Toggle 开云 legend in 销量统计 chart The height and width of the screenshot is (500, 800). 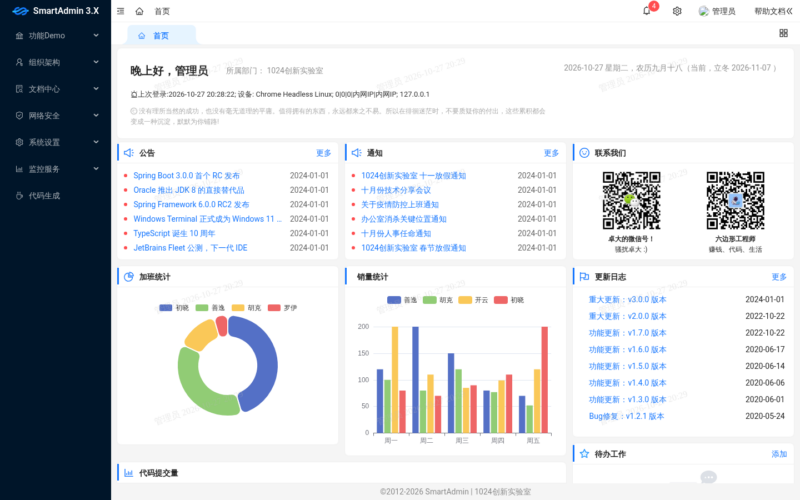[473, 300]
